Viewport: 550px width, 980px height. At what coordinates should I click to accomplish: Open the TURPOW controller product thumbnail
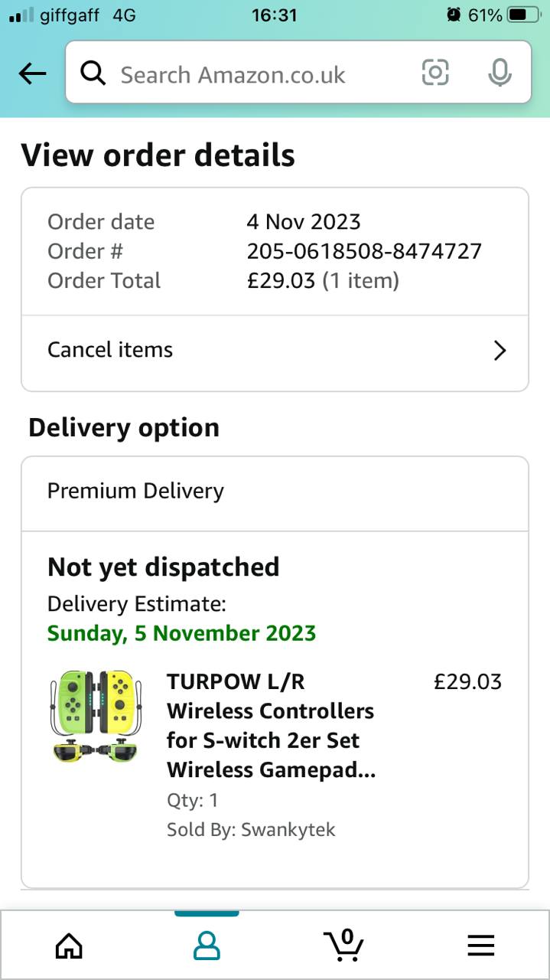point(95,717)
